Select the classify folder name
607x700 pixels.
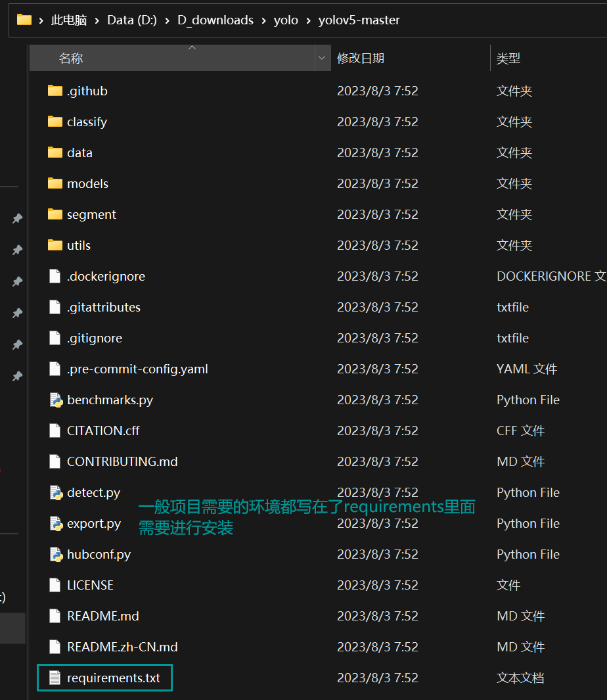(x=87, y=122)
